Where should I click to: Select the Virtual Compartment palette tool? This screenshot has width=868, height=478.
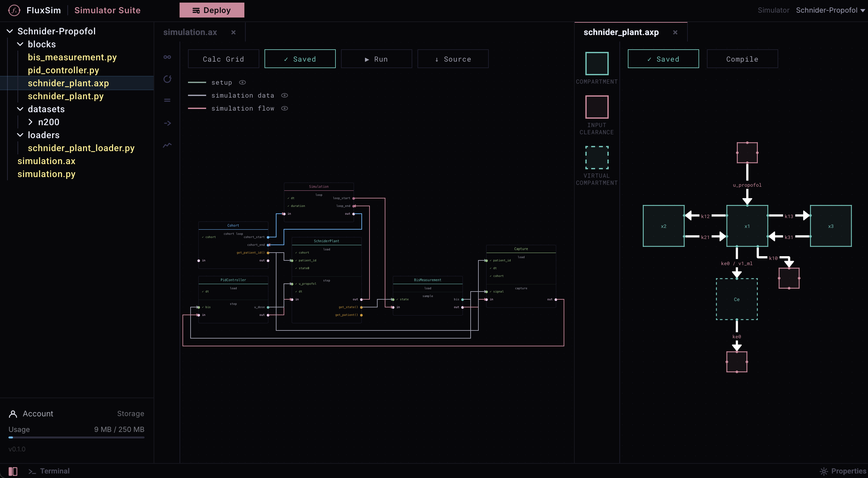tap(597, 157)
